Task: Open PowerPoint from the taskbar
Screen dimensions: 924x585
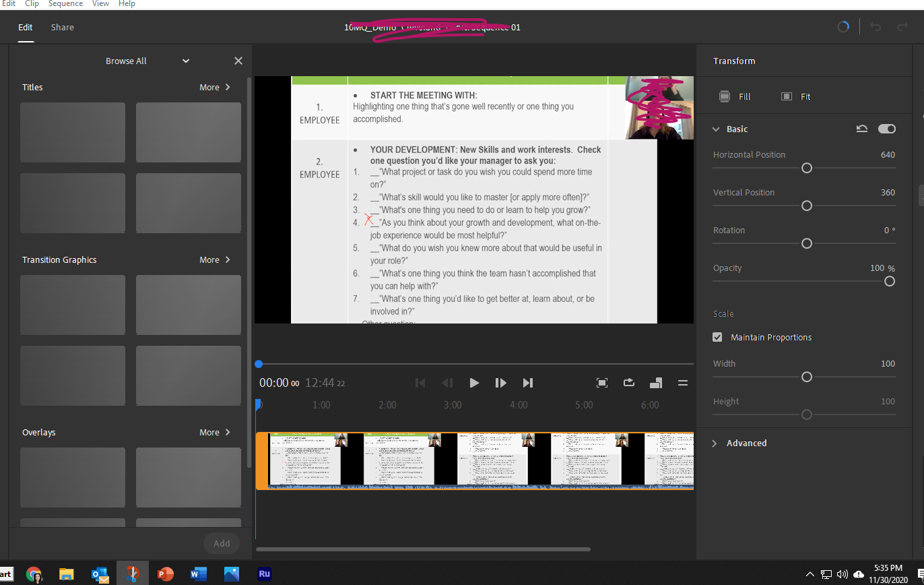Action: (165, 574)
